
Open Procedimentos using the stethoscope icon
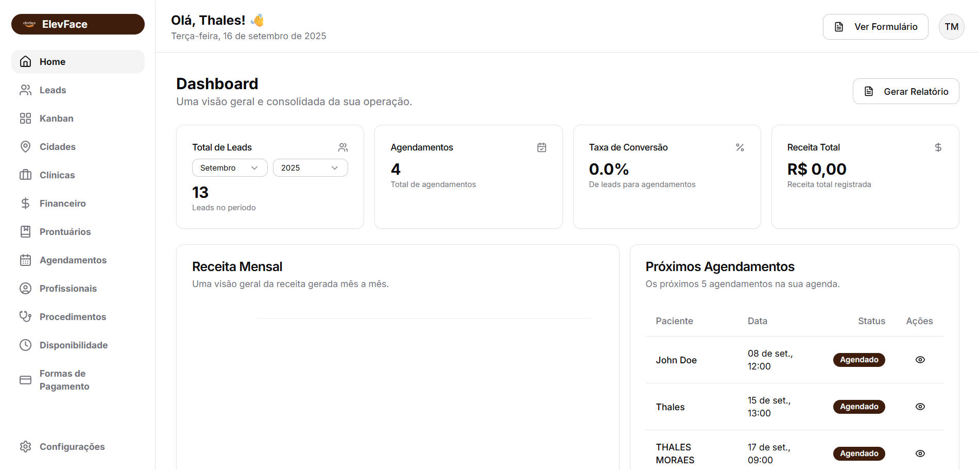(x=26, y=316)
